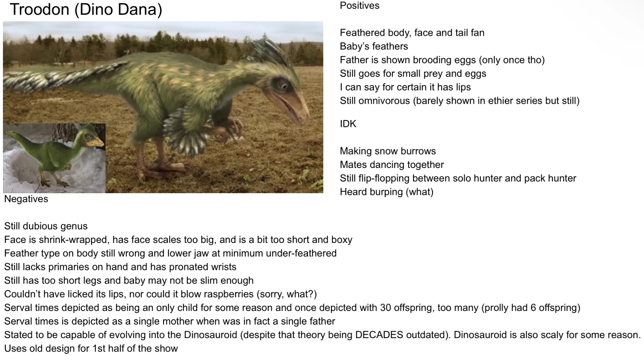The width and height of the screenshot is (644, 356).
Task: Click the 'Baby's feathers' line
Action: coord(374,46)
